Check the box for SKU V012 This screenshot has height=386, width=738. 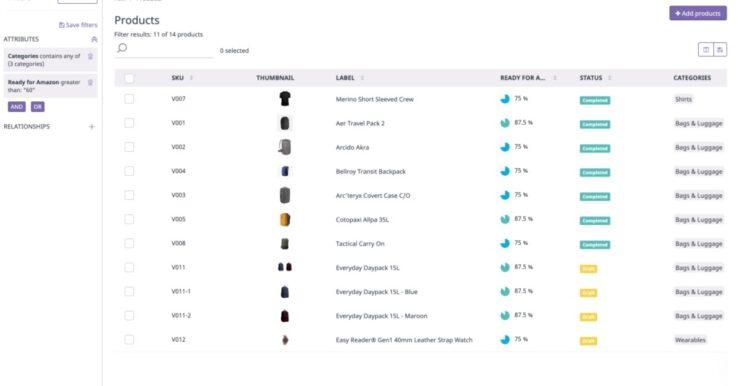click(129, 339)
